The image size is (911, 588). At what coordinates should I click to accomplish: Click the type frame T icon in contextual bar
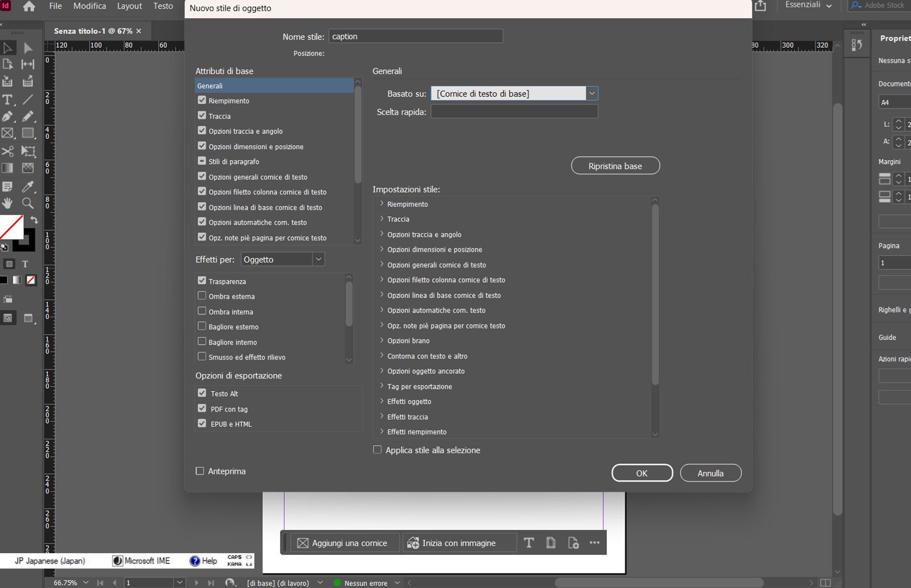coord(529,543)
